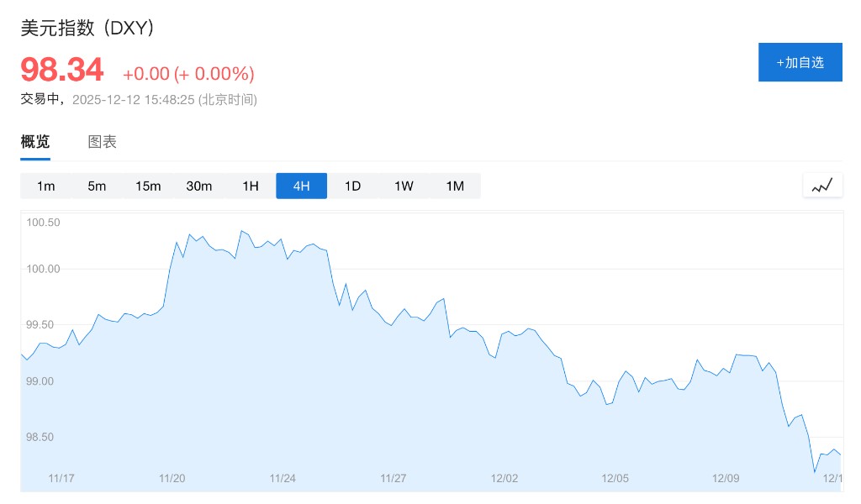Click the 98.34 current price
Screen dimensions: 861x504
(x=62, y=69)
